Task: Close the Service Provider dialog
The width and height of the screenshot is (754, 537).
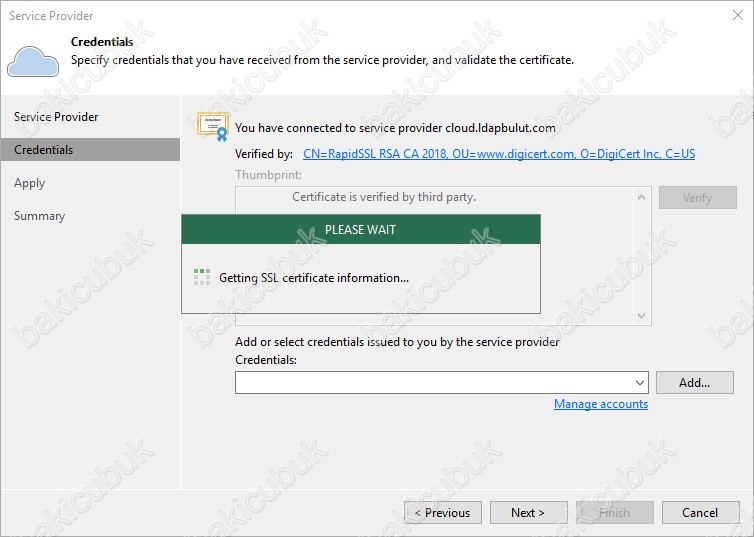Action: (738, 15)
